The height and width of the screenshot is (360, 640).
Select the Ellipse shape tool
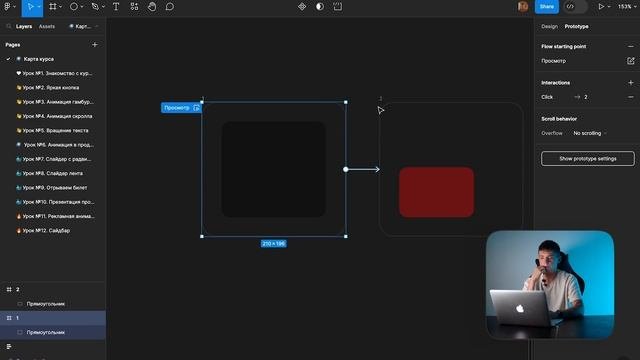[x=74, y=7]
